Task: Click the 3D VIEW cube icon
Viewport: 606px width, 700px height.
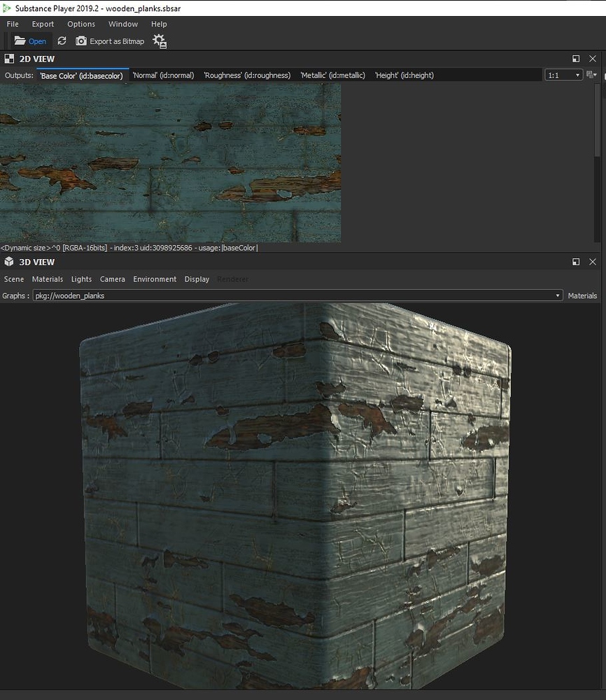Action: pyautogui.click(x=8, y=261)
